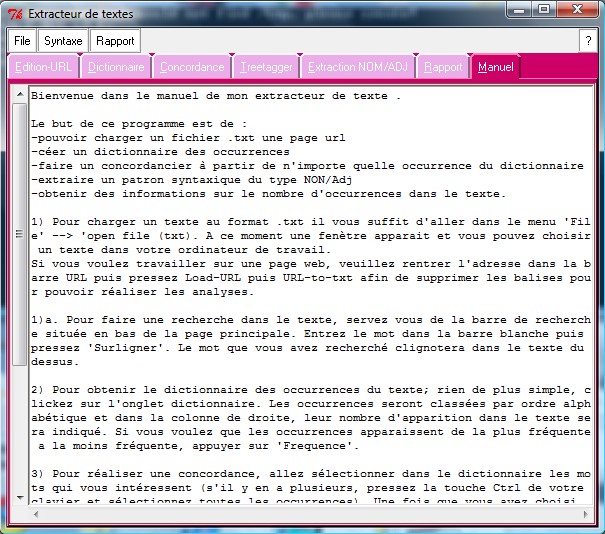This screenshot has width=605, height=534.
Task: Open the Rapport menu
Action: (x=115, y=41)
